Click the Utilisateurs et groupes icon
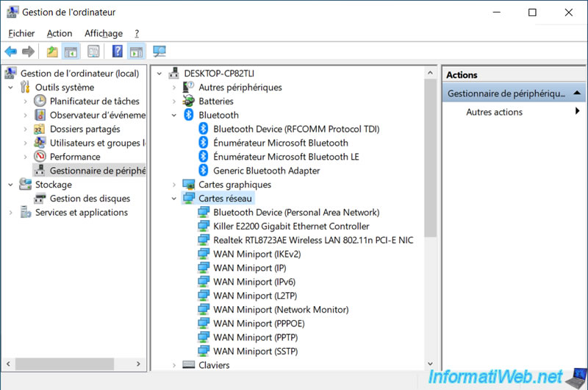This screenshot has height=390, width=588. coord(40,143)
